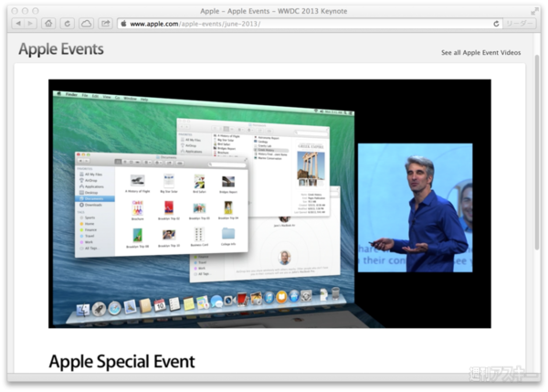Go forward using Safari's forward arrow
Image resolution: width=548 pixels, height=392 pixels.
tap(31, 24)
